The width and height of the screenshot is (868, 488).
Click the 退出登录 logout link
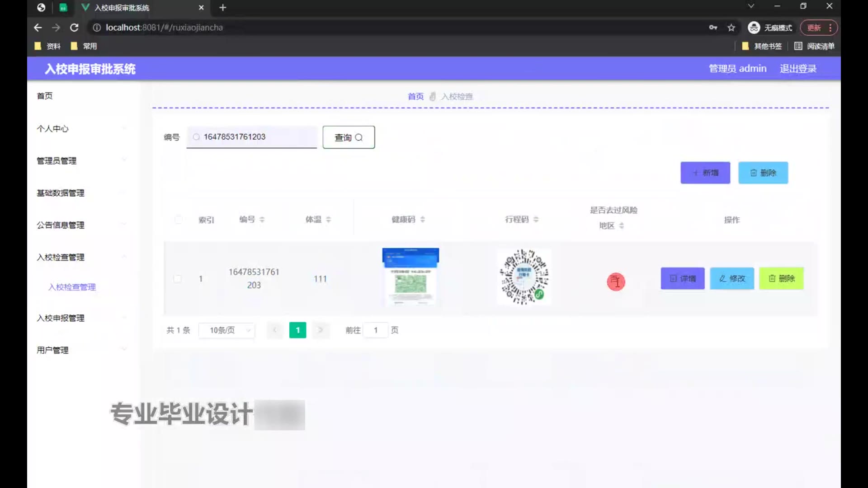pyautogui.click(x=798, y=69)
